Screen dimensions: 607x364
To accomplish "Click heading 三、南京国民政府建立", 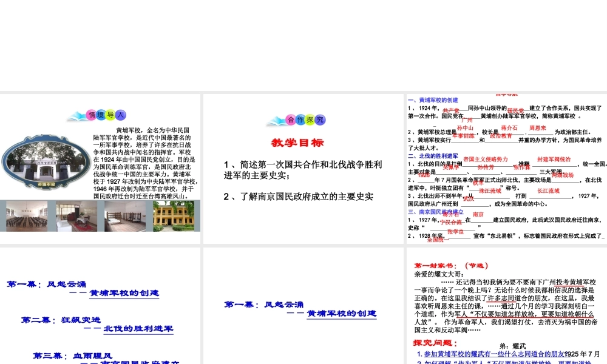I will (436, 212).
